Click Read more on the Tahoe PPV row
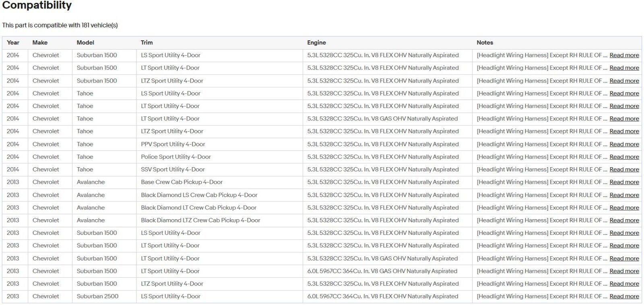The height and width of the screenshot is (305, 644). 624,144
